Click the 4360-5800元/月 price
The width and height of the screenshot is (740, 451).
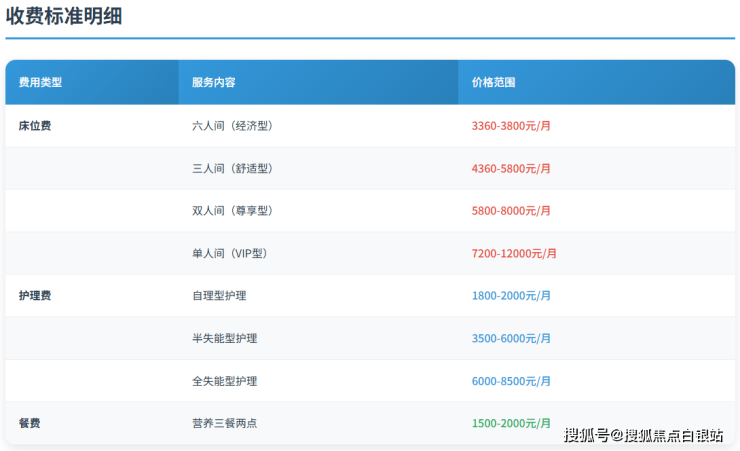pyautogui.click(x=511, y=169)
